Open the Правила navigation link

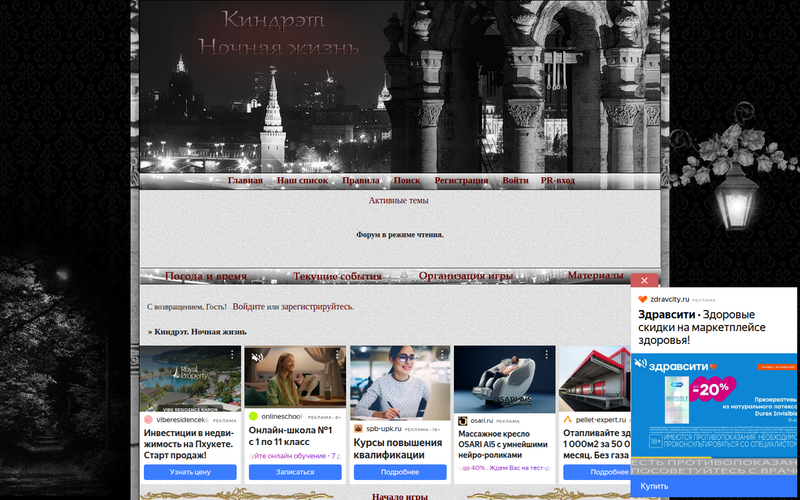coord(361,181)
